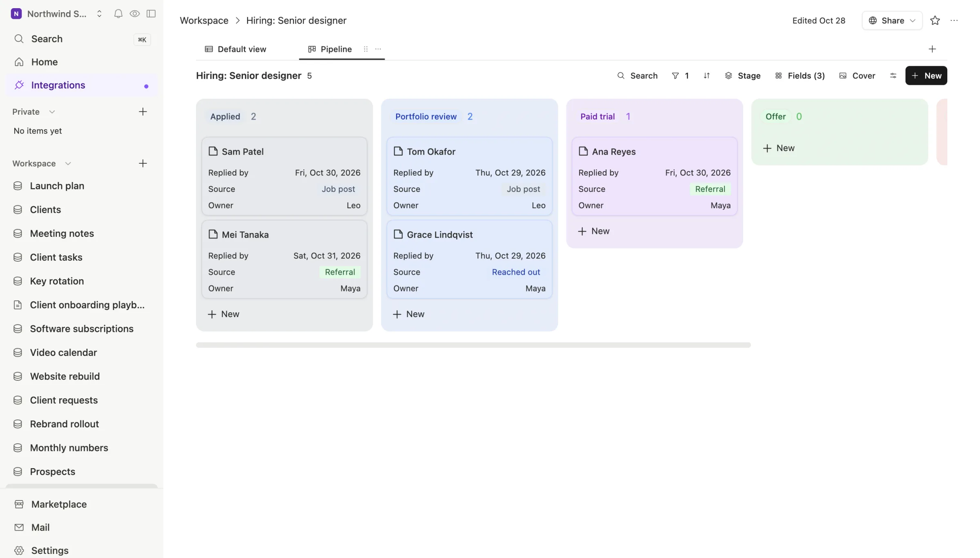Image resolution: width=980 pixels, height=558 pixels.
Task: Go to Home
Action: (x=82, y=62)
